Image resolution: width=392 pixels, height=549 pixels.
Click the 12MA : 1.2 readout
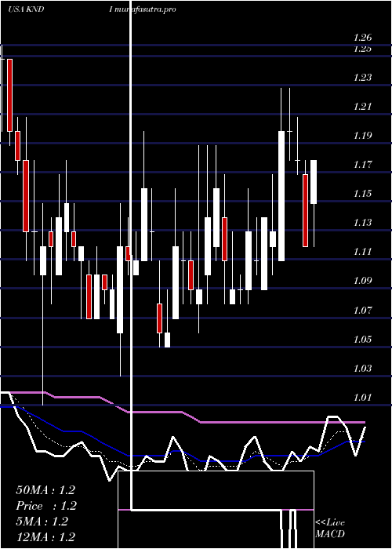[45, 537]
